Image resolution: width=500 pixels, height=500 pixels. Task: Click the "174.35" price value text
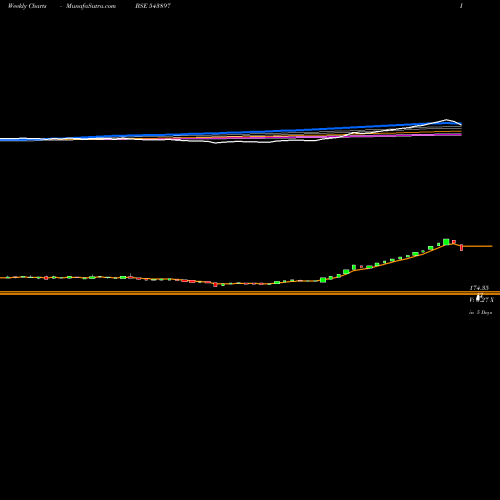click(x=479, y=288)
